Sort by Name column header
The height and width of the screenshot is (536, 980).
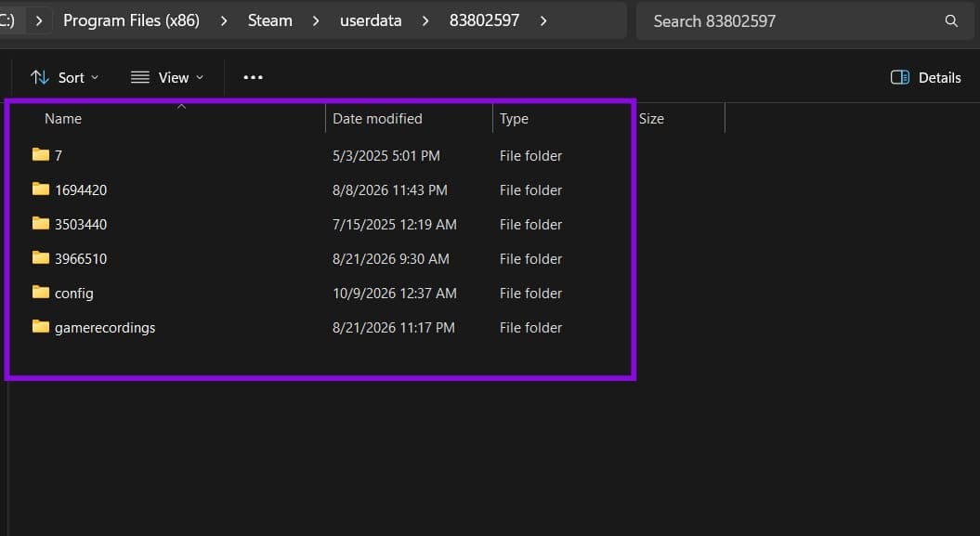[63, 119]
